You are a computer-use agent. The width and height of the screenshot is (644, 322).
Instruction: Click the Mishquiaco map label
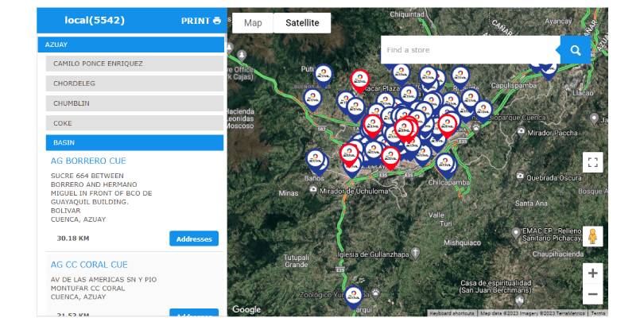click(x=462, y=242)
